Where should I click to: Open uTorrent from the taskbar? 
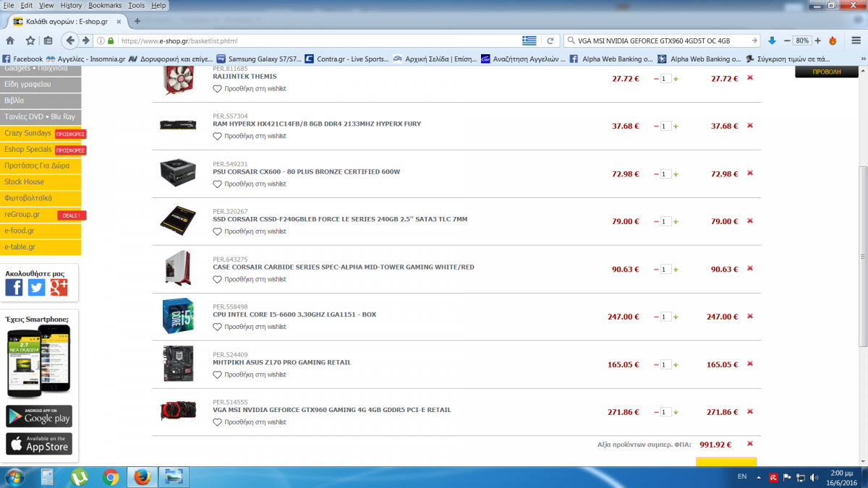pos(79,477)
